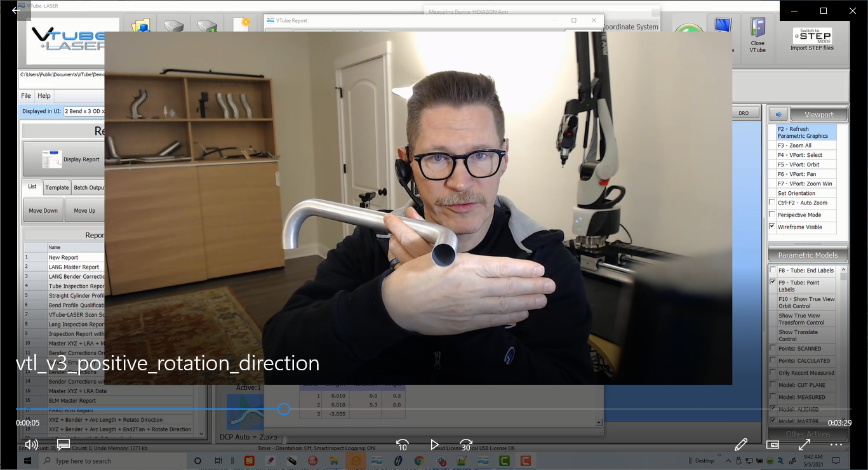This screenshot has width=868, height=470.
Task: Mute the video with the volume icon
Action: pos(31,445)
